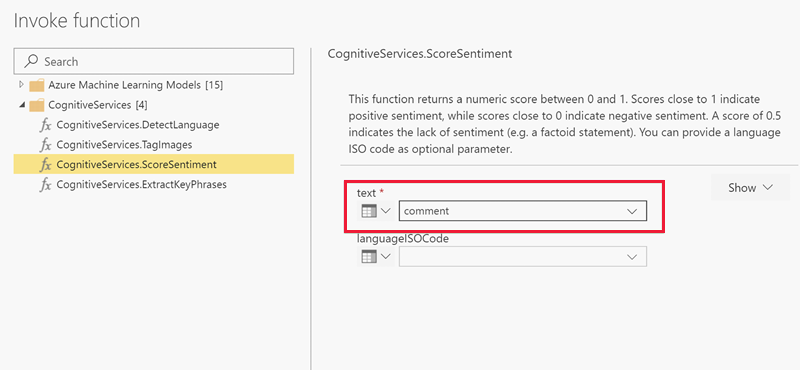
Task: Open the text column dropdown showing comment
Action: (523, 211)
